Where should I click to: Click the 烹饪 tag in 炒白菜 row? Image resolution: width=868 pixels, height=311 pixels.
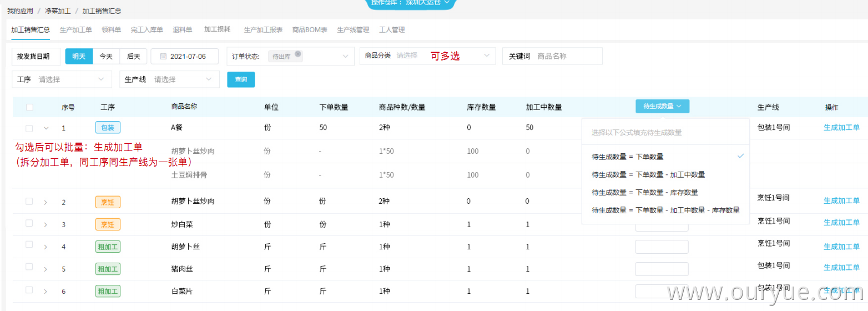click(x=108, y=224)
